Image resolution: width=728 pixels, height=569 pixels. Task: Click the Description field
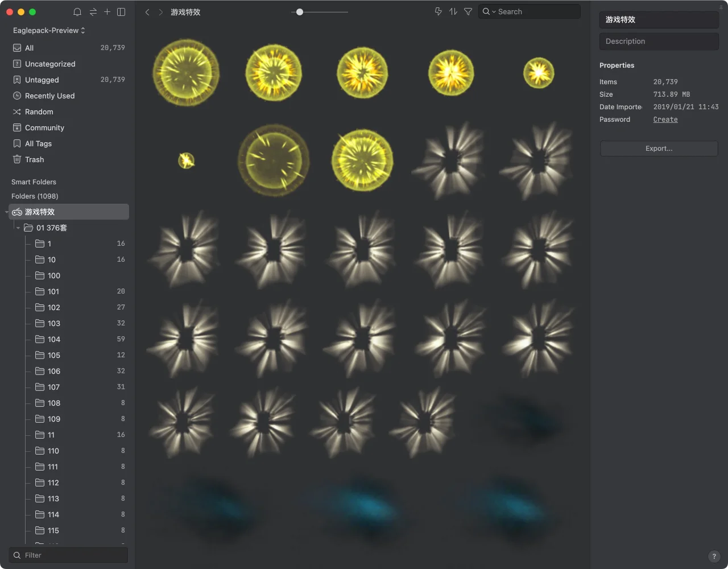pos(659,41)
